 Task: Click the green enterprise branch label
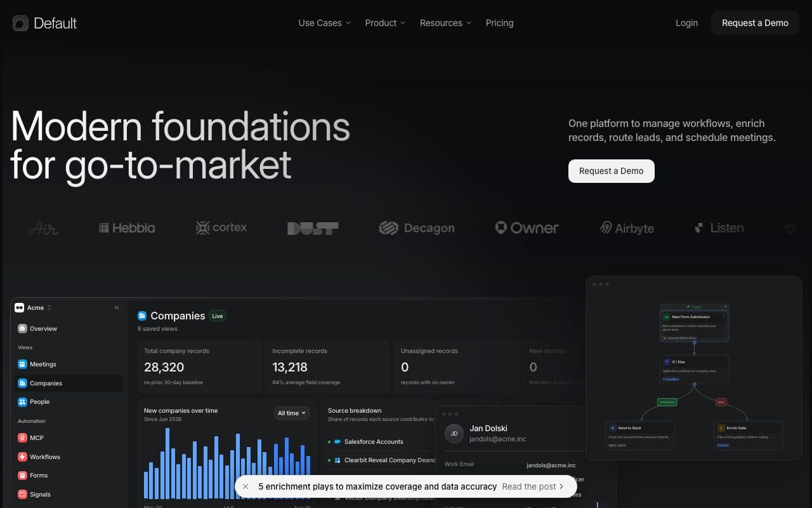coord(667,402)
